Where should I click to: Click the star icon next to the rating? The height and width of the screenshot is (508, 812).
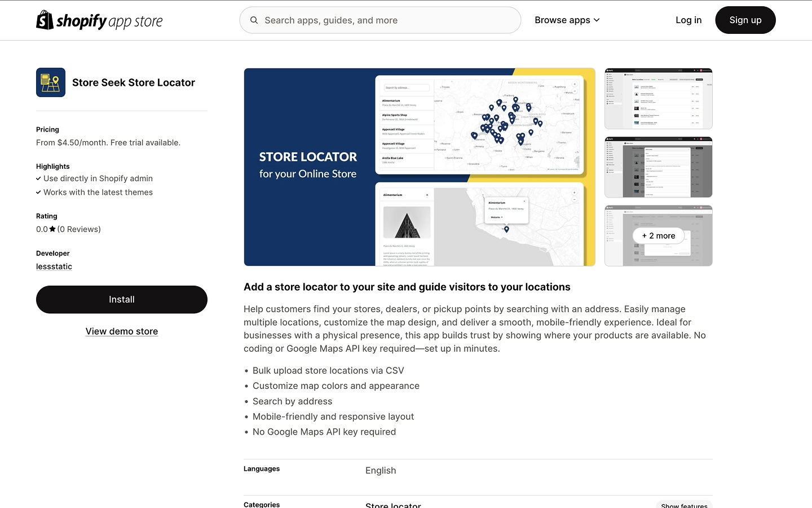tap(52, 229)
